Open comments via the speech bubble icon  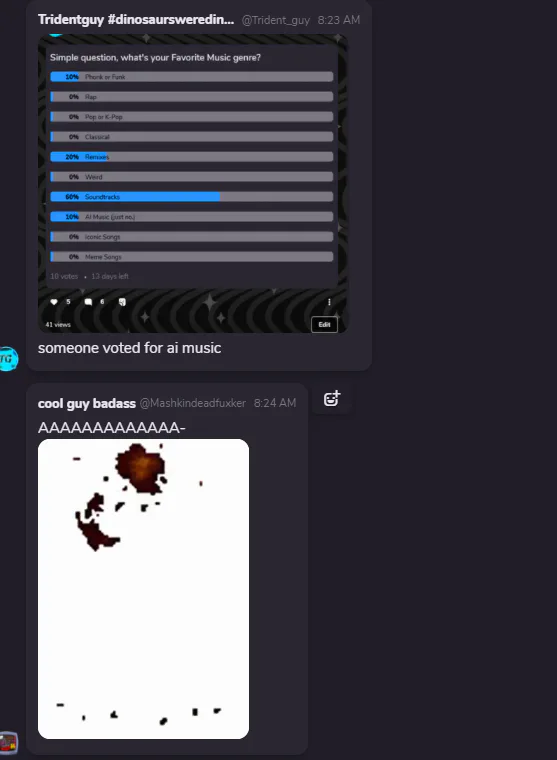point(88,302)
